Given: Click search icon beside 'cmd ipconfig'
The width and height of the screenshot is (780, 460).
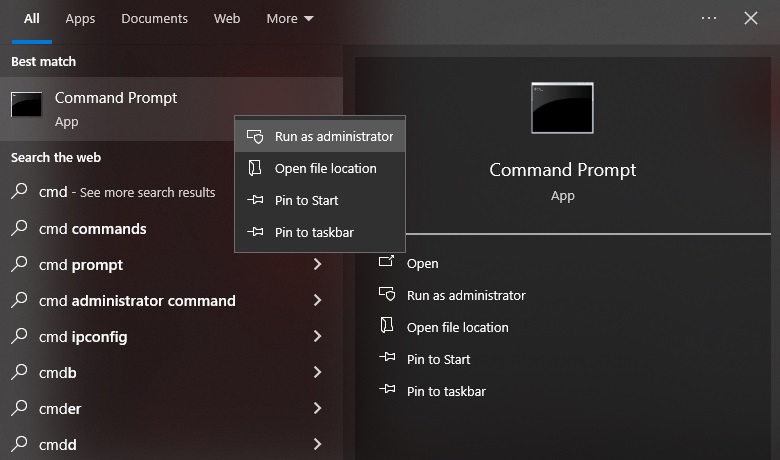Looking at the screenshot, I should (x=19, y=336).
